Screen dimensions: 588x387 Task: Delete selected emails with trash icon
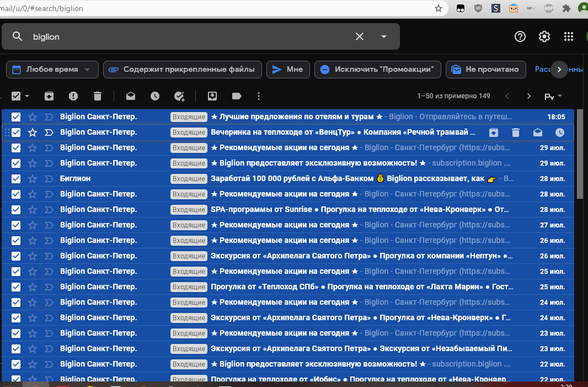point(98,96)
